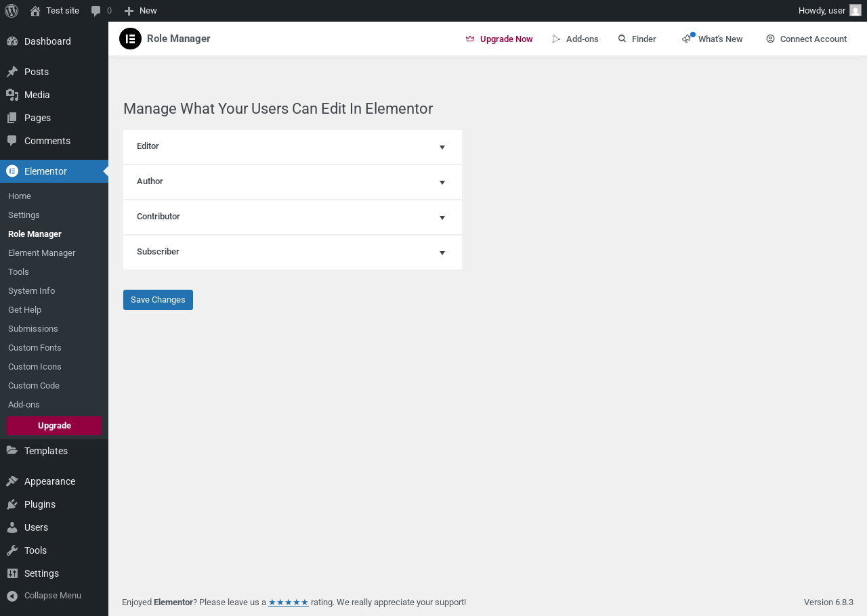Expand the Author role arrow

pyautogui.click(x=442, y=183)
